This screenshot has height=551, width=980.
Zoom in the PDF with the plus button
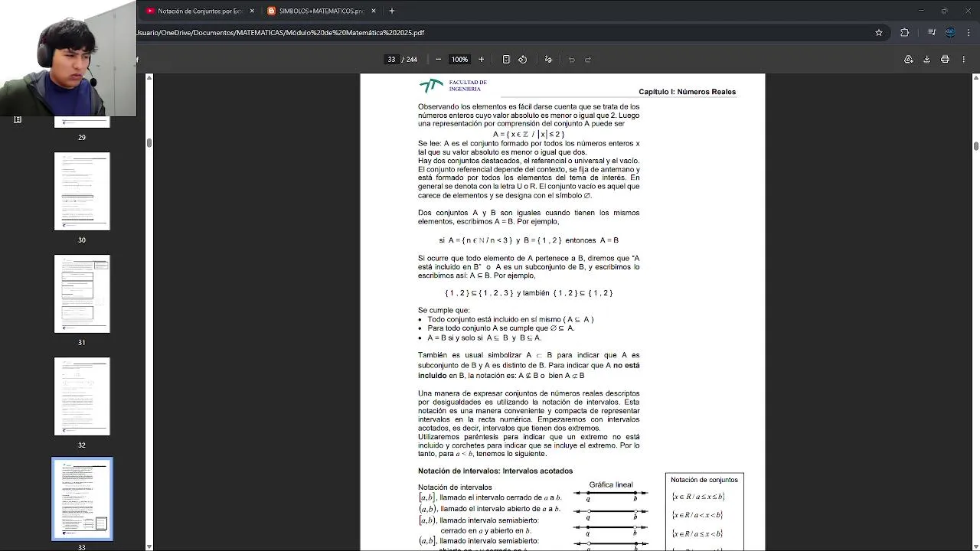click(481, 60)
